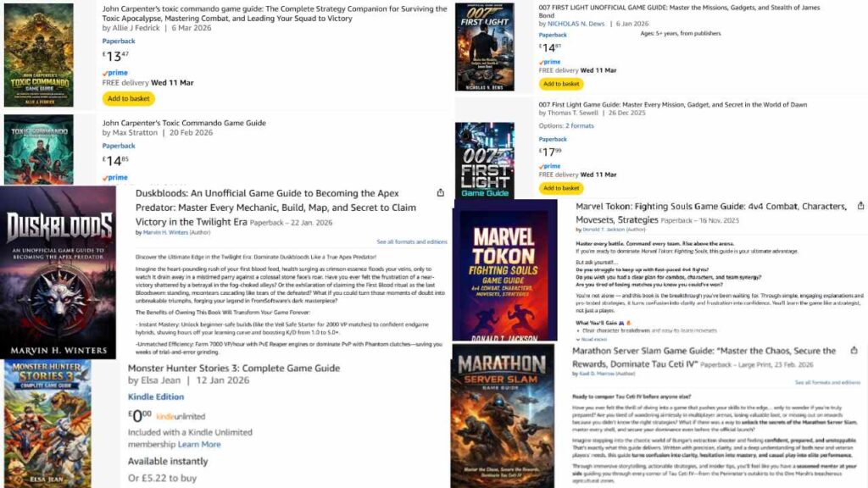Image resolution: width=868 pixels, height=488 pixels.
Task: Click share icon beside Duskbloods title
Action: [440, 192]
